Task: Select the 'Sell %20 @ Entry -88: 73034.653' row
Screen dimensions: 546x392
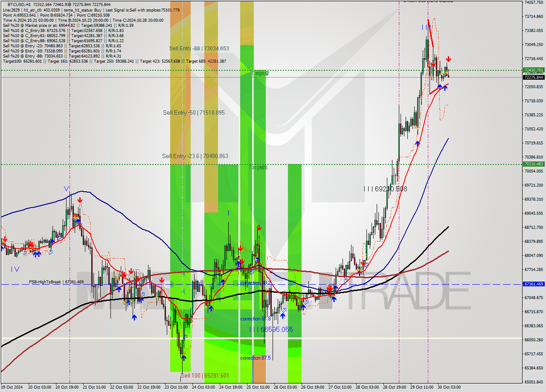Action: 62,56
